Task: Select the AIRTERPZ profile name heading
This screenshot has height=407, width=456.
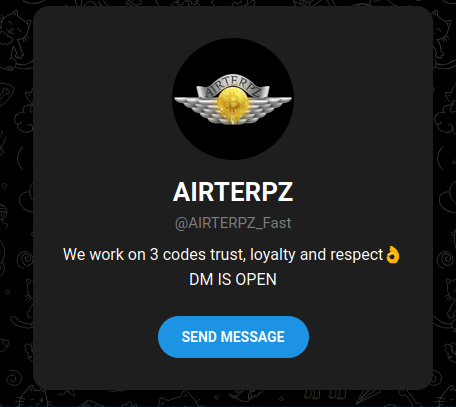Action: click(233, 192)
